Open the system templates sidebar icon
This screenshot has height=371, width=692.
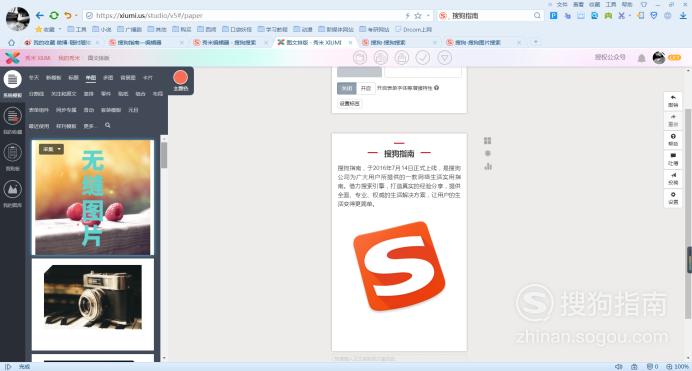point(12,79)
